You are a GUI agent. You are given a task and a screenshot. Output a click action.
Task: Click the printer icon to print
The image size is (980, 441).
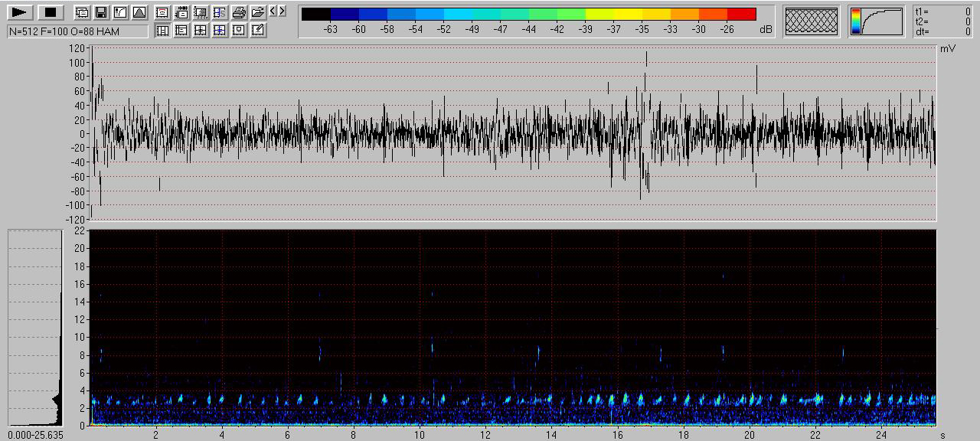pos(239,12)
